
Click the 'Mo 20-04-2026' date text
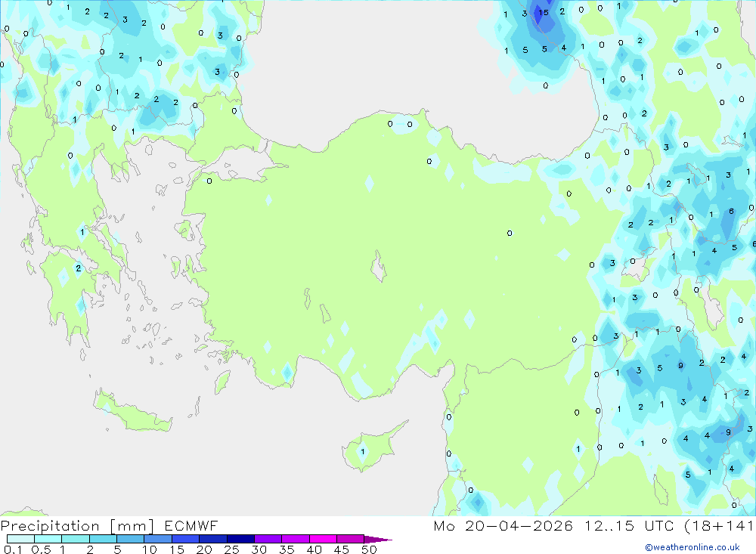tap(503, 525)
